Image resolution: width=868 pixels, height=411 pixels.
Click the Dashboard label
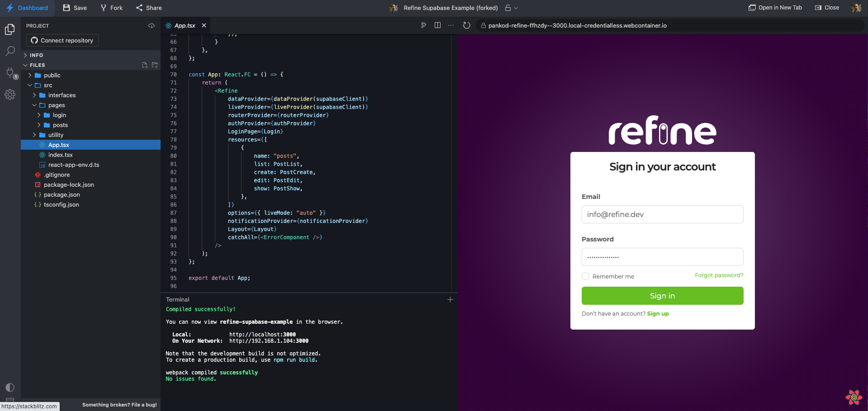coord(33,8)
